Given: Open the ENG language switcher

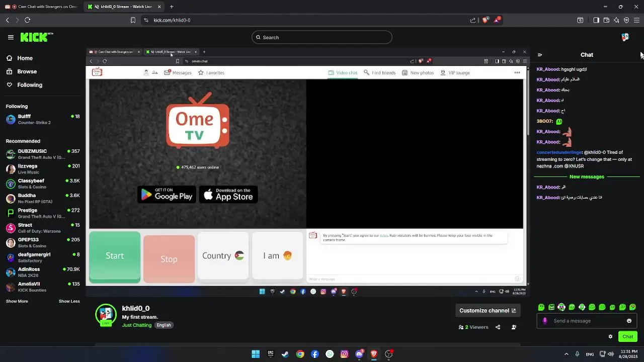Looking at the screenshot, I should (590, 354).
